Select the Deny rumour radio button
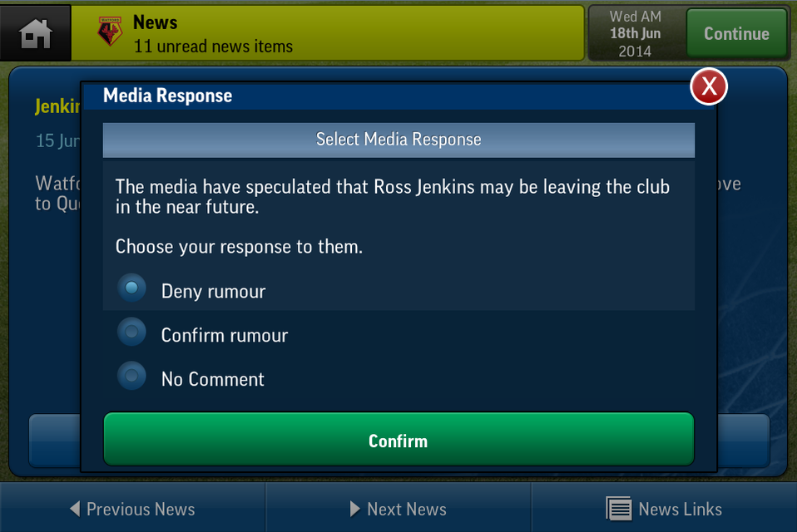The height and width of the screenshot is (532, 797). (131, 288)
